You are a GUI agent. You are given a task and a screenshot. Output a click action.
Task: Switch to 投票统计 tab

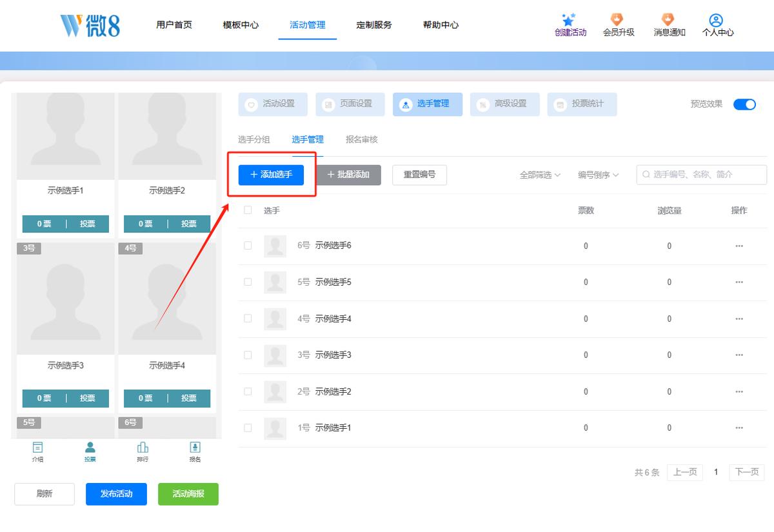point(582,104)
